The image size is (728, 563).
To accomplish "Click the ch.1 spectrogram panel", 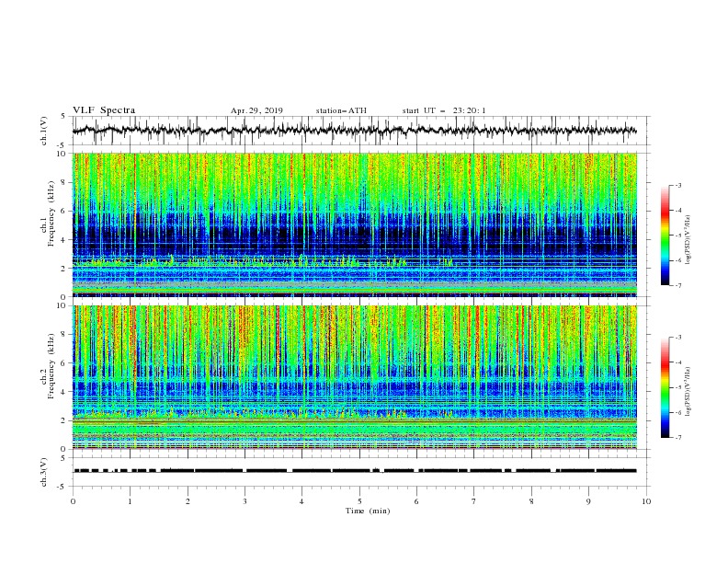I will pyautogui.click(x=355, y=224).
